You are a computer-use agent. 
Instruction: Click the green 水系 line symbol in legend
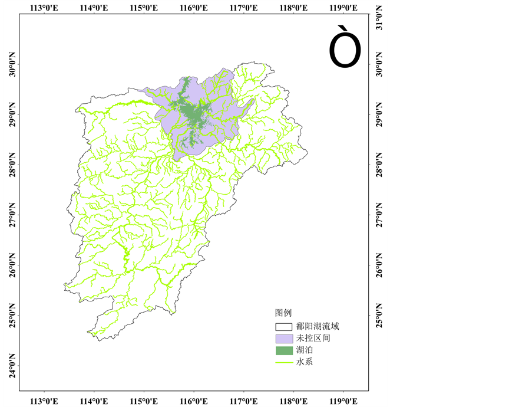coord(283,362)
